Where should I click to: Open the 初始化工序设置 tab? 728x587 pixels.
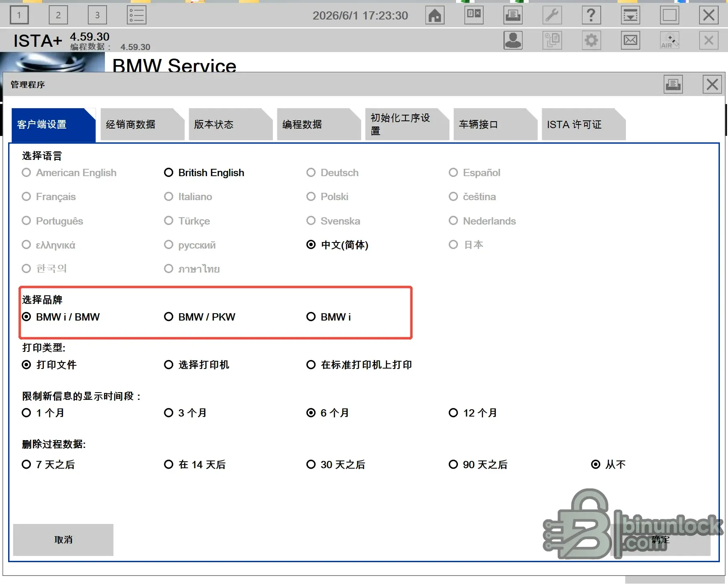[407, 124]
